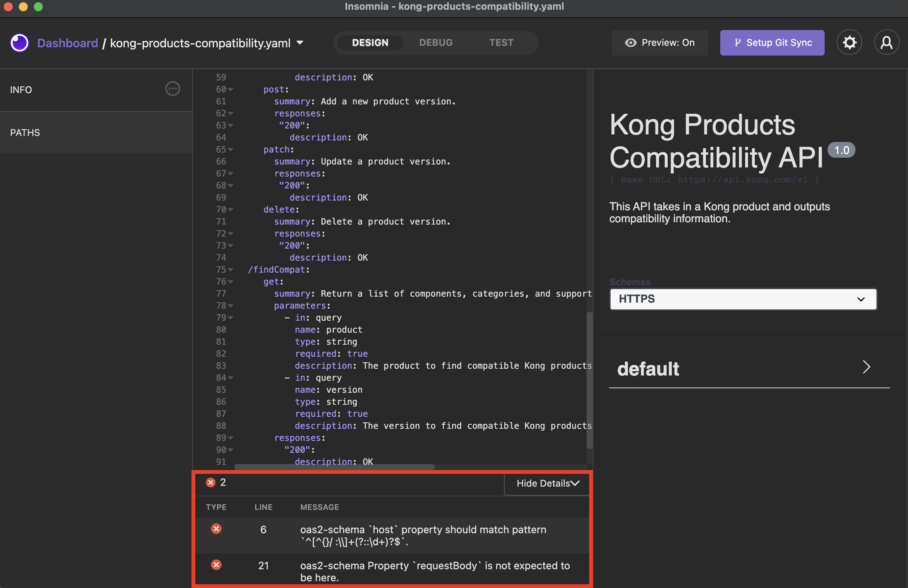Click the Insomnia logo icon

coord(20,43)
